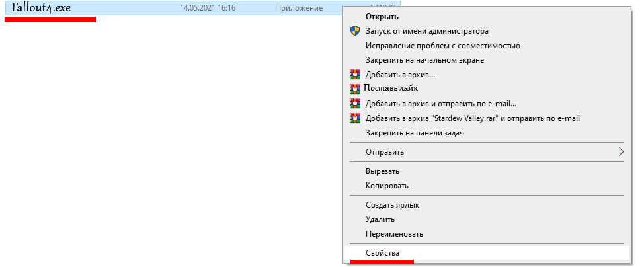This screenshot has height=267, width=644.
Task: Choose Закрепить на панели задач
Action: click(415, 133)
